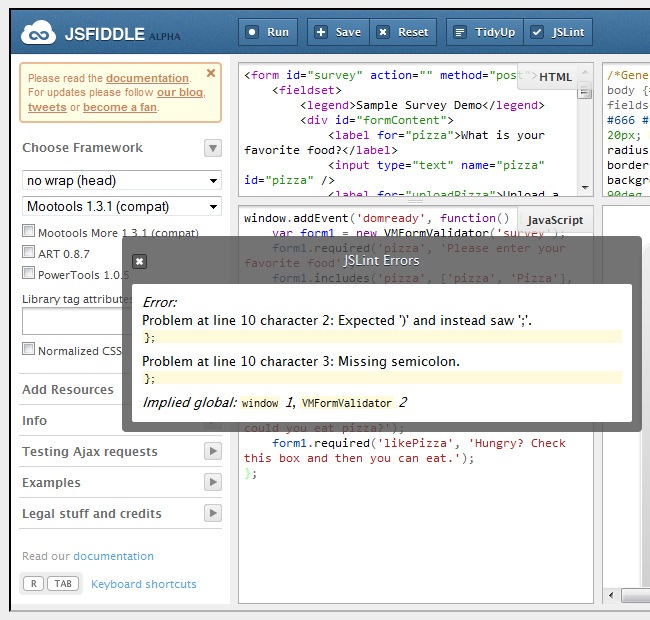The width and height of the screenshot is (650, 620).
Task: Reset the fiddle editor
Action: (402, 32)
